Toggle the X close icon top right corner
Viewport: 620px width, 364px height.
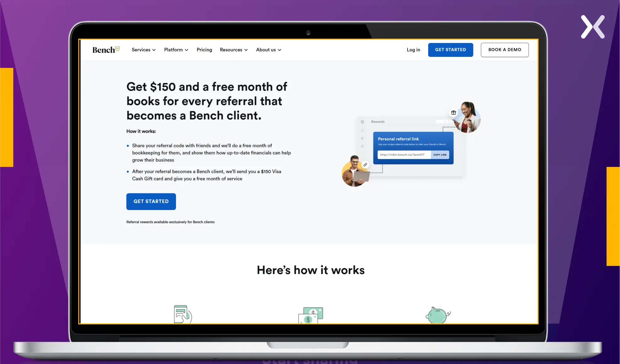[592, 26]
